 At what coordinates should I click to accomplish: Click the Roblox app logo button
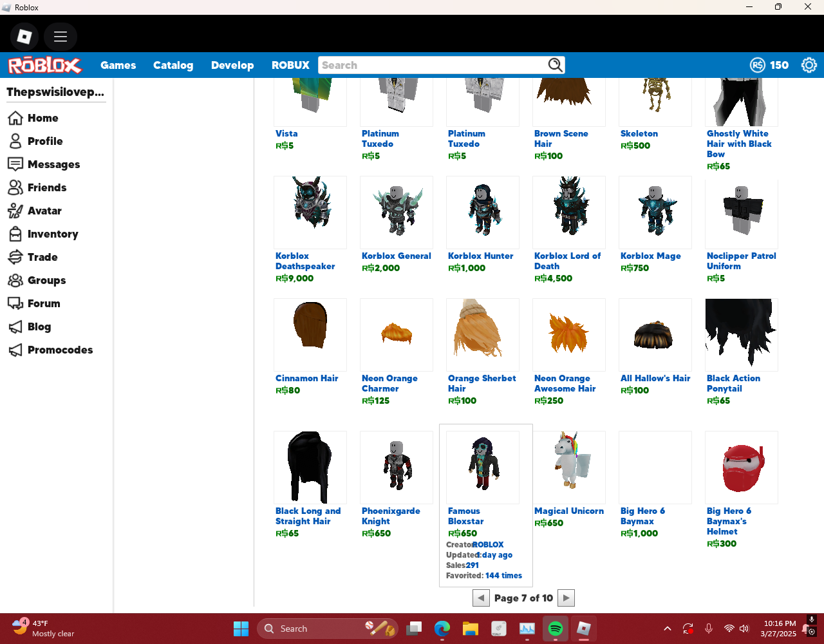(x=24, y=37)
